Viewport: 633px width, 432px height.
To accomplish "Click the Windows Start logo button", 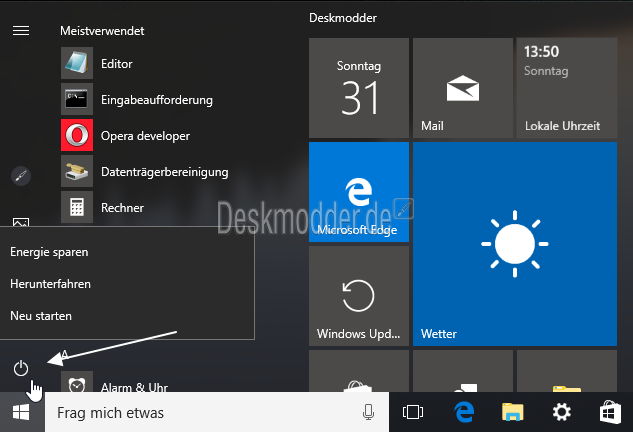I will pyautogui.click(x=21, y=412).
